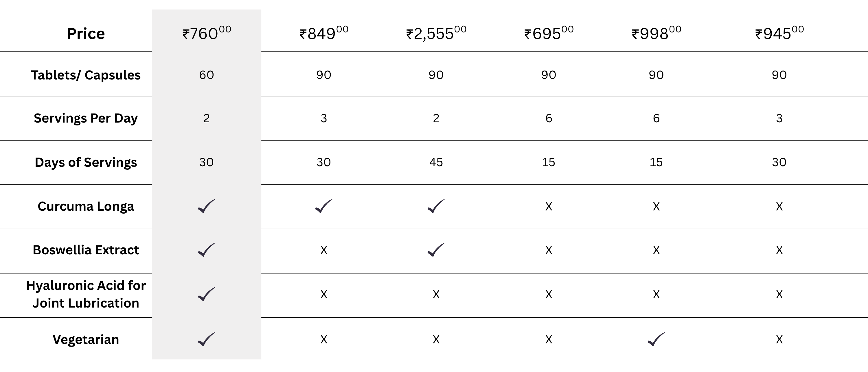Click the Hyaluronic Acid for Joint Lubrication label
This screenshot has width=868, height=372.
[x=86, y=294]
